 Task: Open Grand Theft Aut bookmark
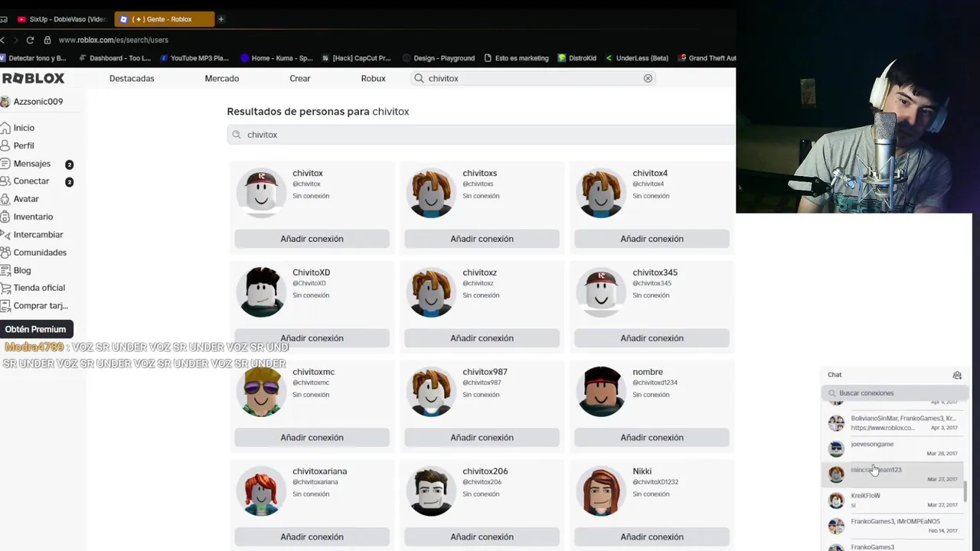coord(707,58)
